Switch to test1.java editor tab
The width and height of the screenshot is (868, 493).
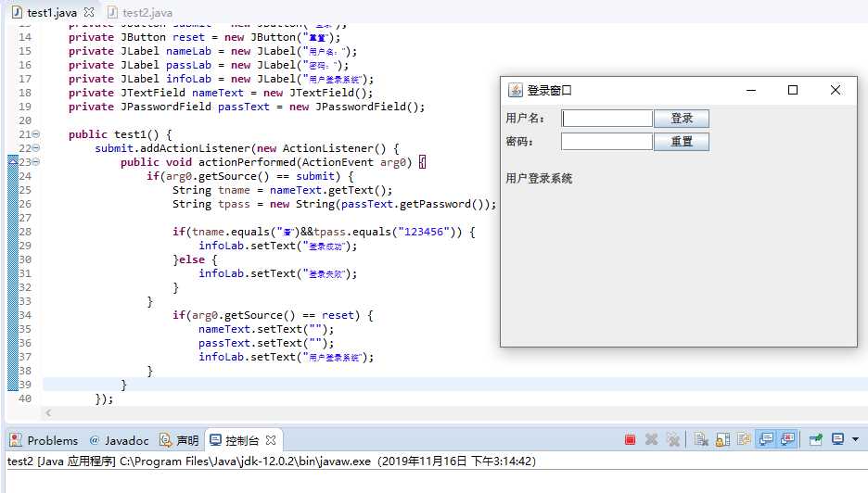[x=52, y=12]
